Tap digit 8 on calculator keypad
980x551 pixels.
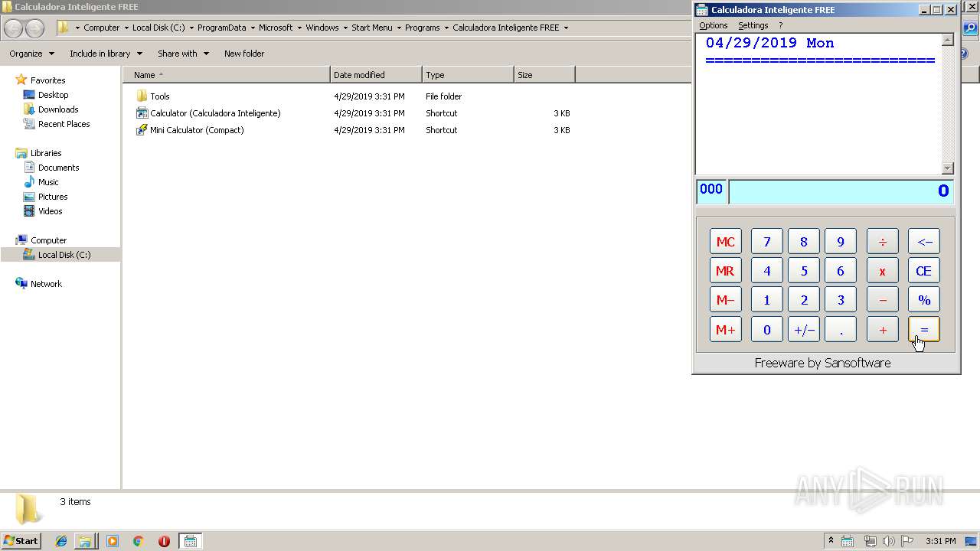pos(803,242)
